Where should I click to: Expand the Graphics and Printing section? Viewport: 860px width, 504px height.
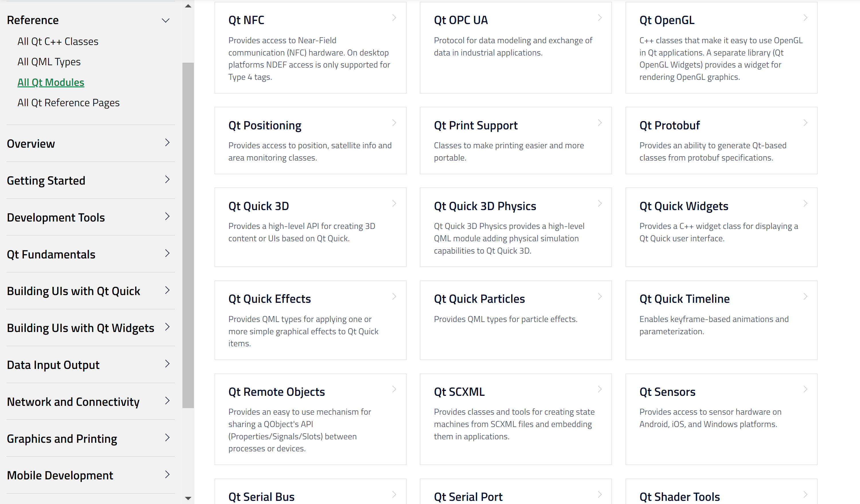pyautogui.click(x=167, y=438)
